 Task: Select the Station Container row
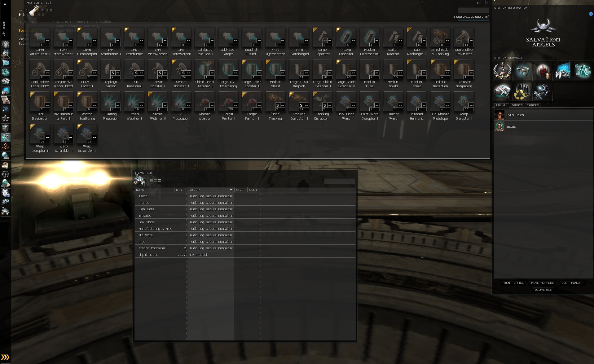click(245, 248)
